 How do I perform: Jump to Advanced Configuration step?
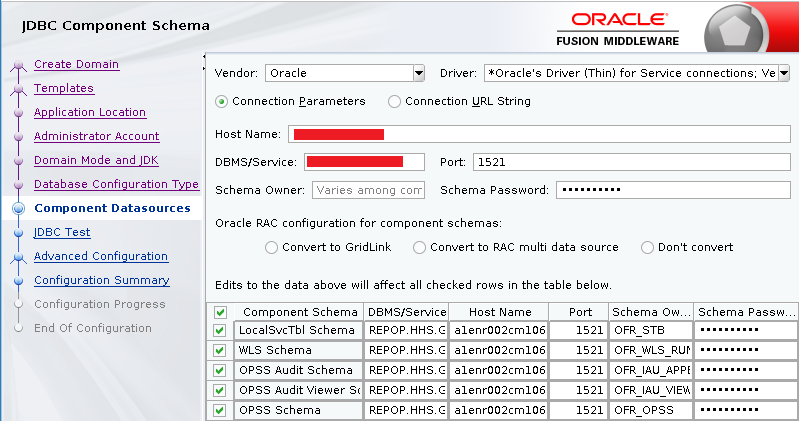(101, 256)
